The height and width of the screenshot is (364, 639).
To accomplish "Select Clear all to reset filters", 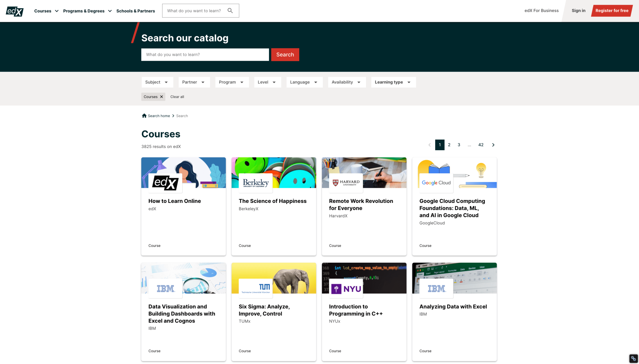I will (x=177, y=97).
